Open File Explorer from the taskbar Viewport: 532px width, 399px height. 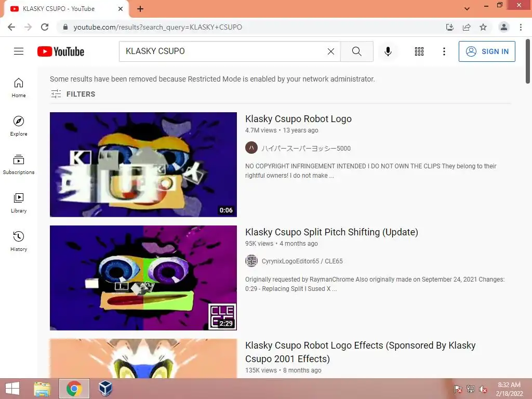(x=42, y=389)
